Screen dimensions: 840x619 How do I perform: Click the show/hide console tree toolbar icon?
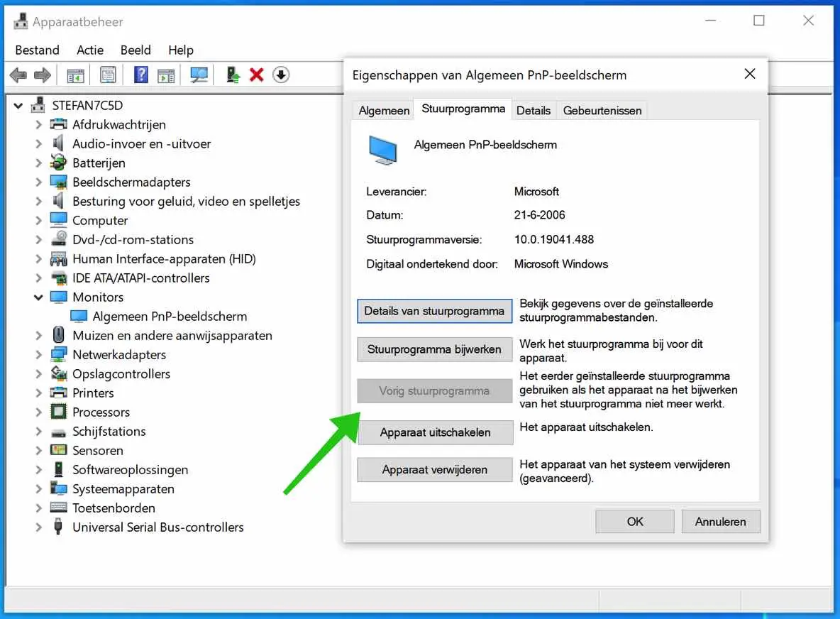pyautogui.click(x=75, y=75)
